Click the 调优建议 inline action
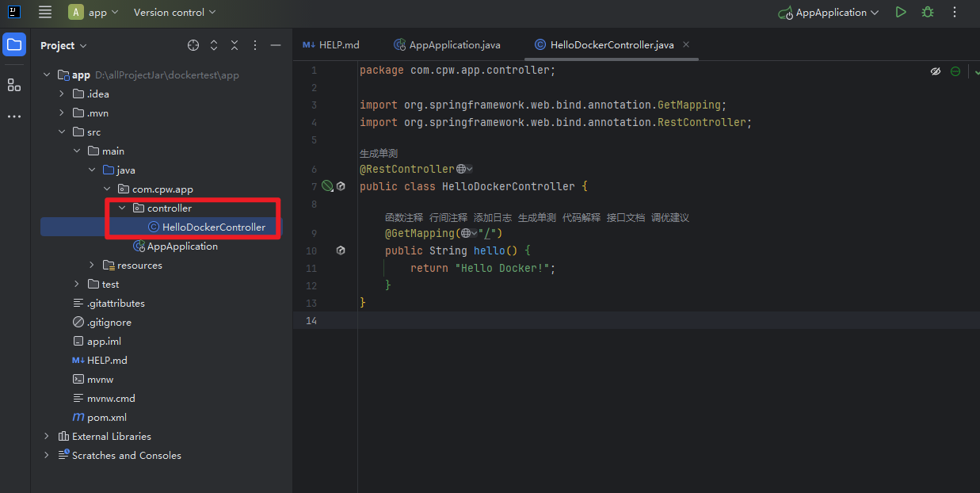 click(x=670, y=217)
